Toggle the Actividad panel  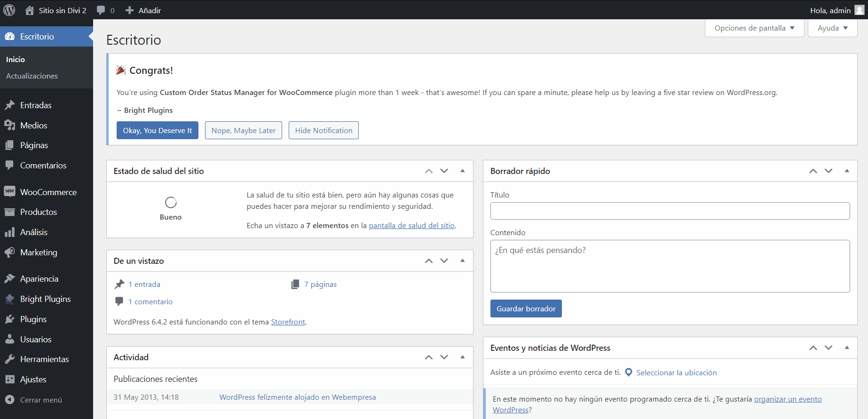[462, 357]
